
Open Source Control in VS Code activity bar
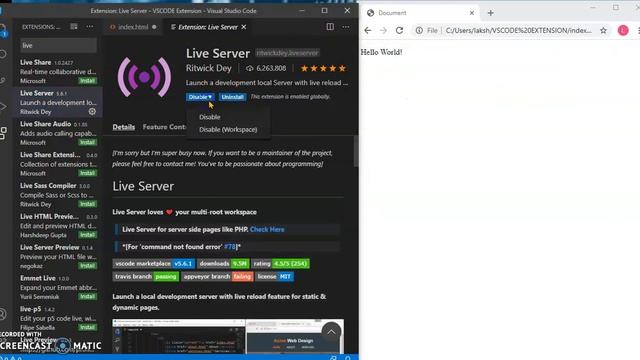pyautogui.click(x=3, y=80)
